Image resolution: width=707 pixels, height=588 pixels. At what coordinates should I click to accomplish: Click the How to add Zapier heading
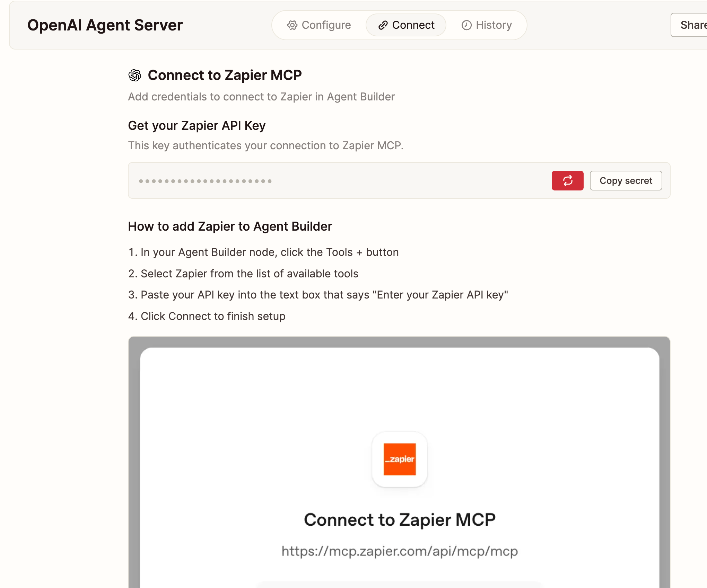pos(230,226)
